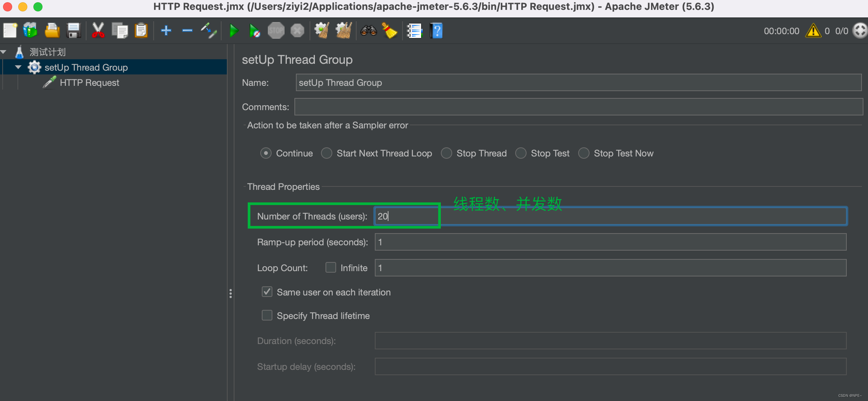Paste element from clipboard icon
Screen dimensions: 868x401
point(141,31)
